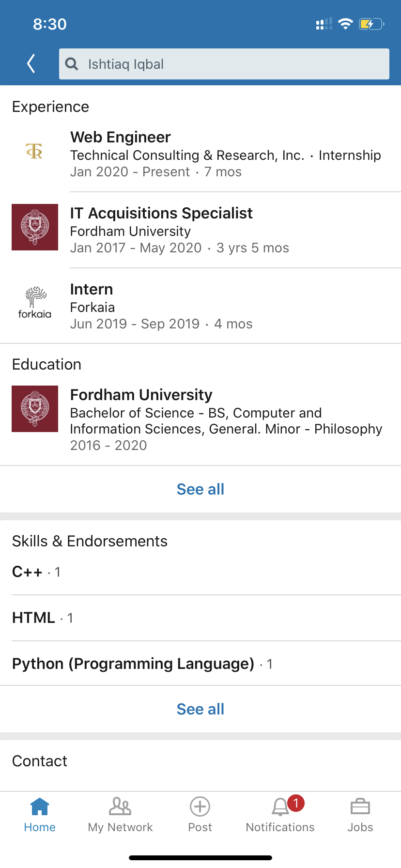Expand See all under Skills & Endorsements
This screenshot has width=401, height=868.
[200, 709]
